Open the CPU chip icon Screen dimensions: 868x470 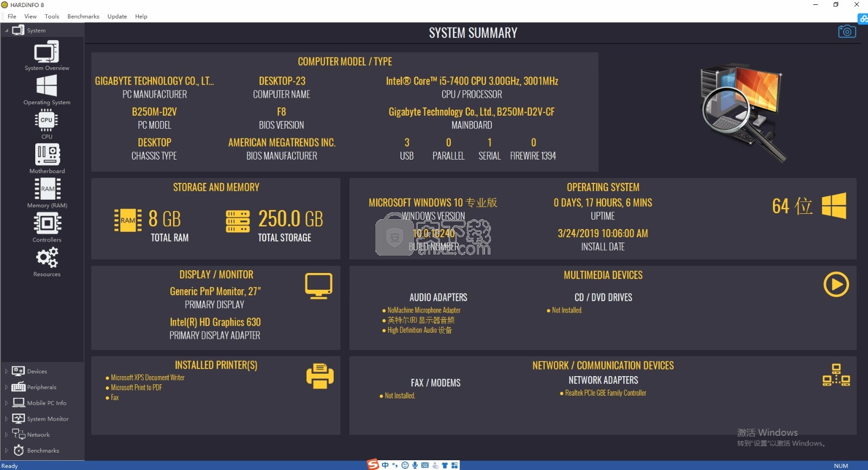[47, 120]
